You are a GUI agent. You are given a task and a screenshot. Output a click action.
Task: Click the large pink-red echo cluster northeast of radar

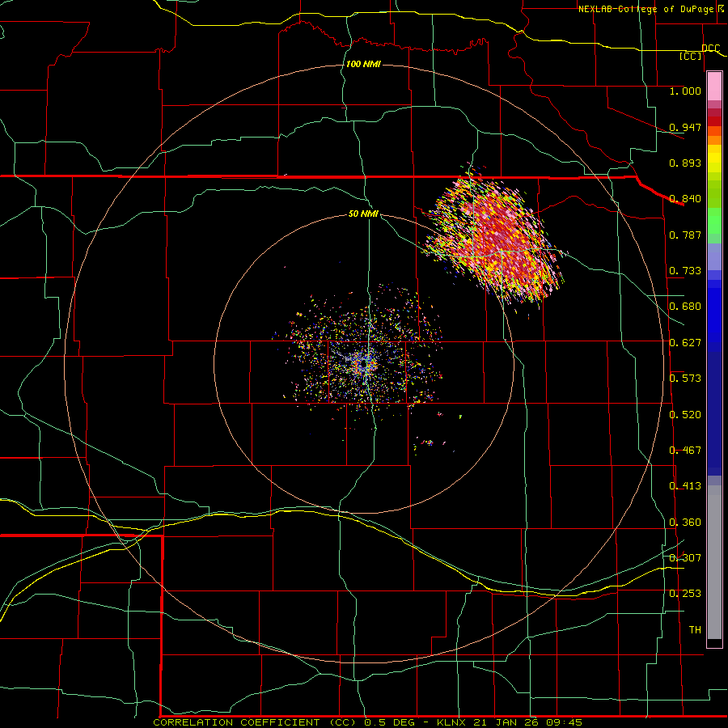coord(494,238)
